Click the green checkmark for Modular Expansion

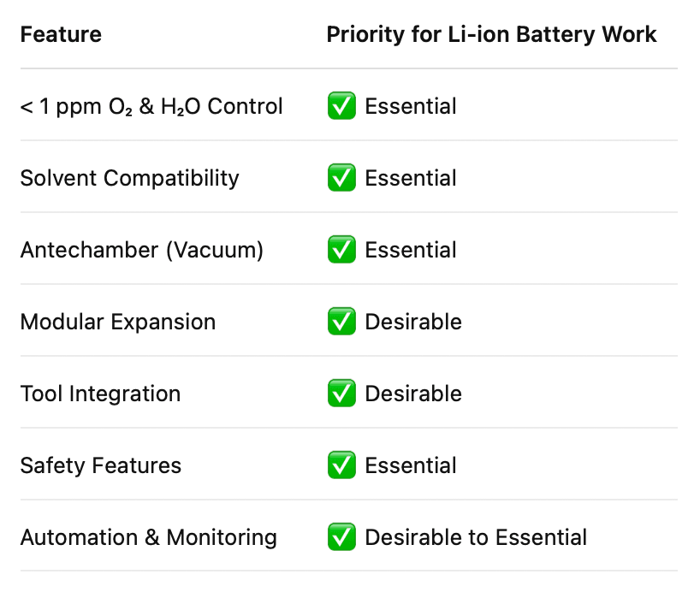point(341,322)
